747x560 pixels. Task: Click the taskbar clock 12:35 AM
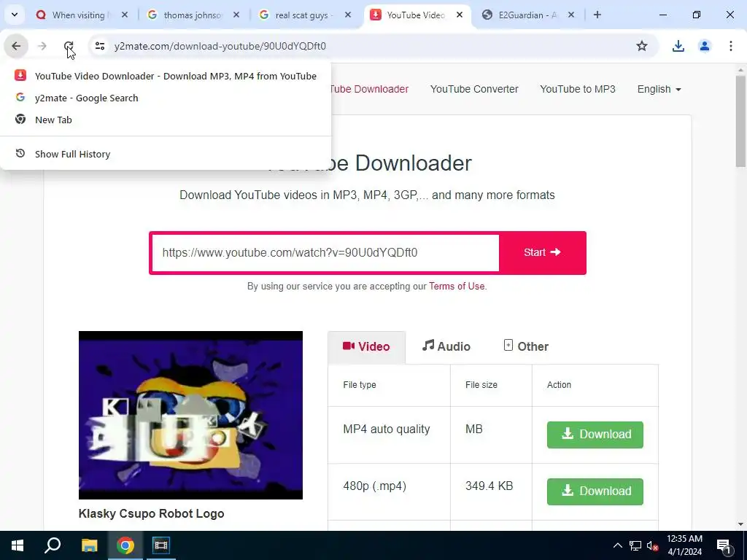[684, 539]
